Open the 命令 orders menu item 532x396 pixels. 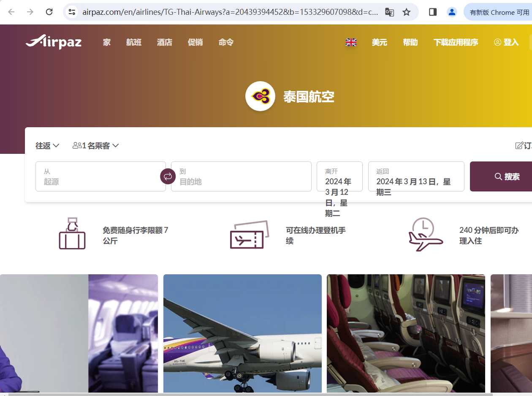tap(226, 42)
